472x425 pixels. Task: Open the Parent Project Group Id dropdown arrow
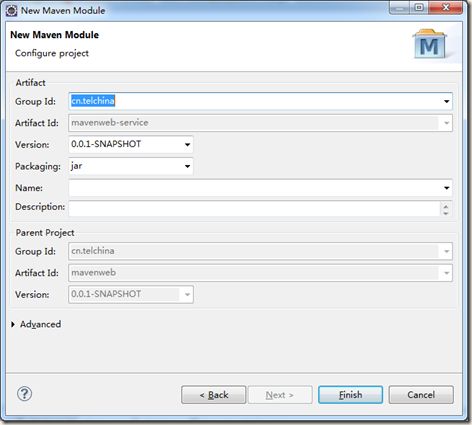coord(447,251)
